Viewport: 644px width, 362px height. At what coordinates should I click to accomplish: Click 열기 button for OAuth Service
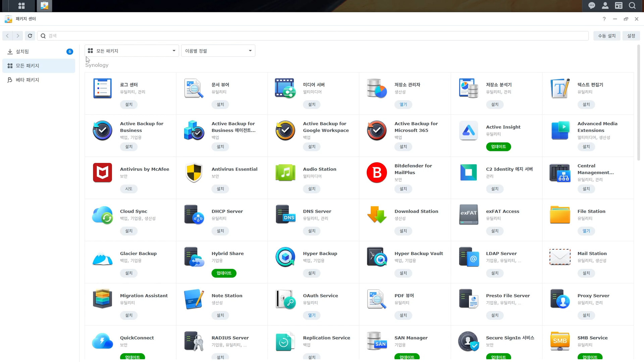311,315
